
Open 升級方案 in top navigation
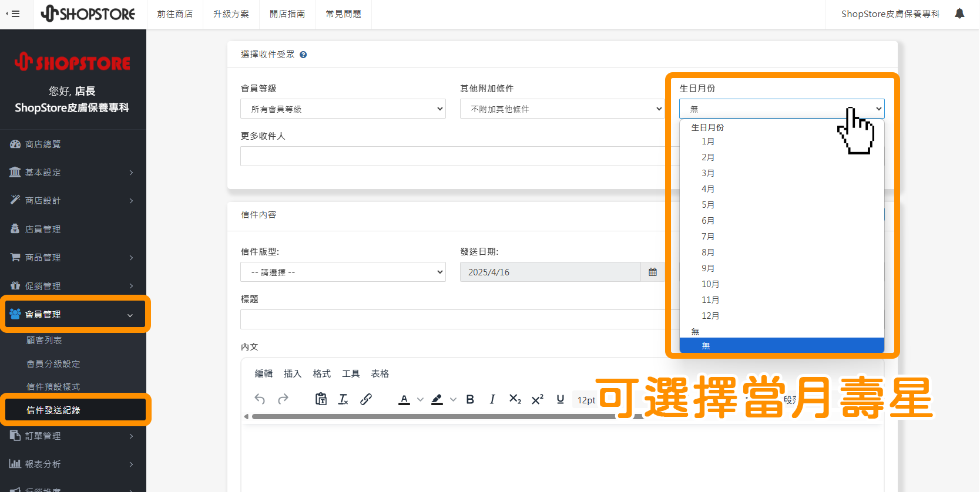231,14
